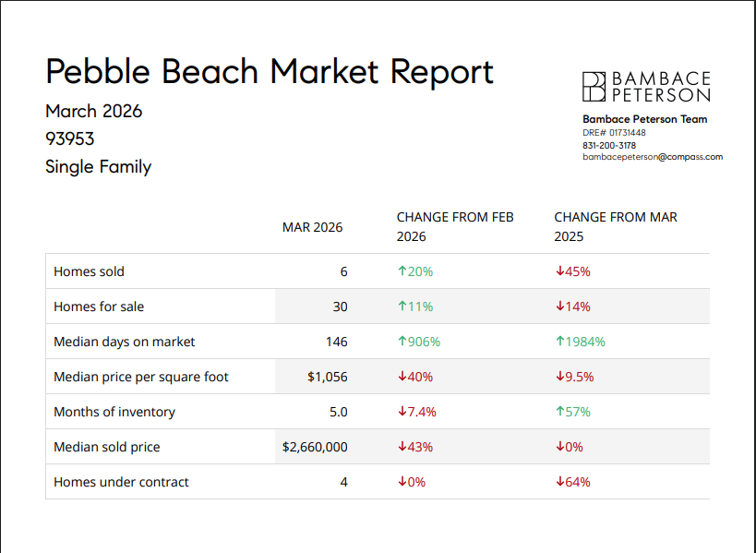Click the red arrow next to 64%
Image resolution: width=756 pixels, height=553 pixels.
[x=559, y=482]
